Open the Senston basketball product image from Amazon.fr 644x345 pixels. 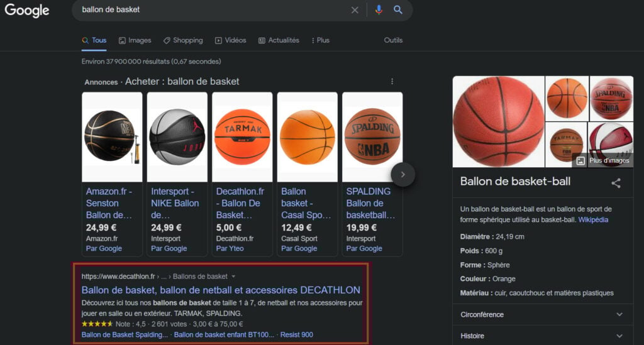112,137
